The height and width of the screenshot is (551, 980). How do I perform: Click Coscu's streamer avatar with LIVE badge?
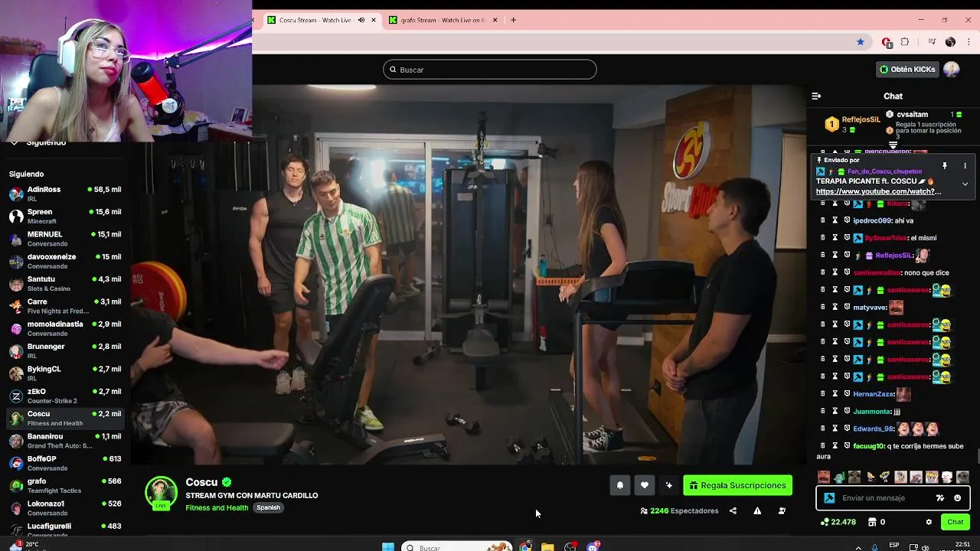tap(162, 494)
